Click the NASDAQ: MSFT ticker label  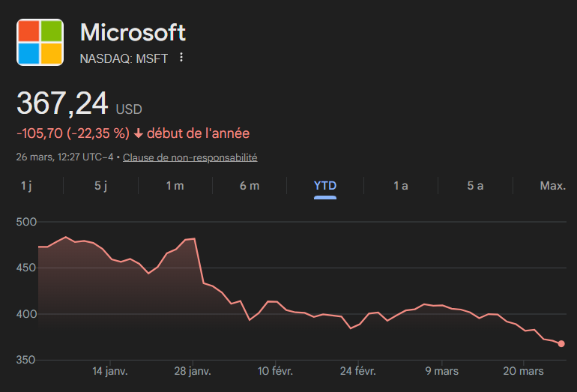[x=124, y=58]
